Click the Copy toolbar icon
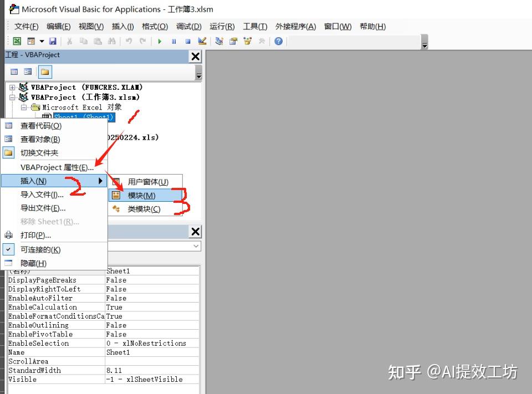532x394 pixels. [84, 41]
